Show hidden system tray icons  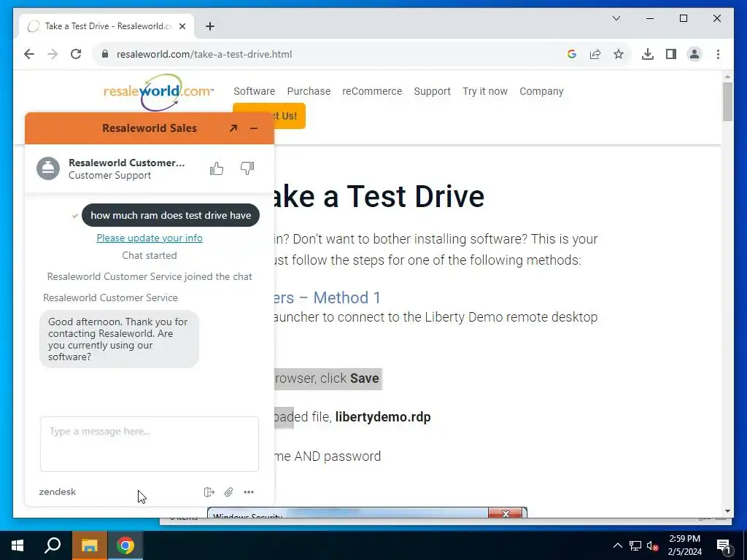[617, 545]
